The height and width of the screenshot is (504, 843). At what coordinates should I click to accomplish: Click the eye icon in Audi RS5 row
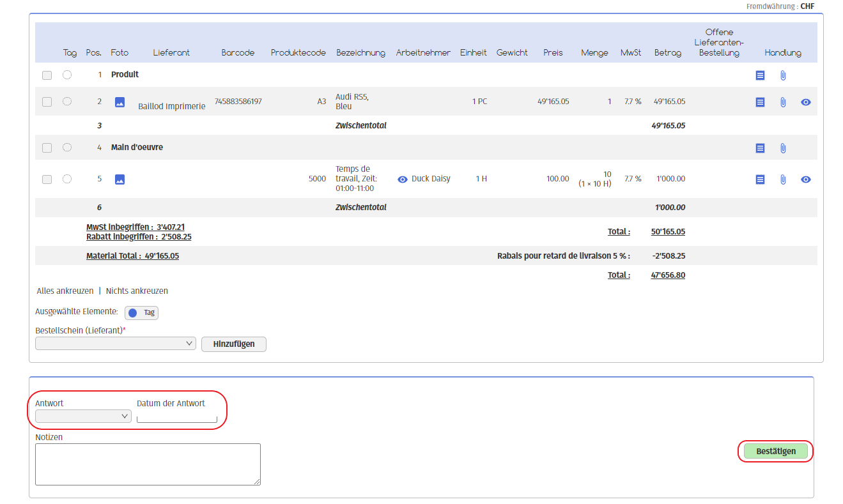805,102
